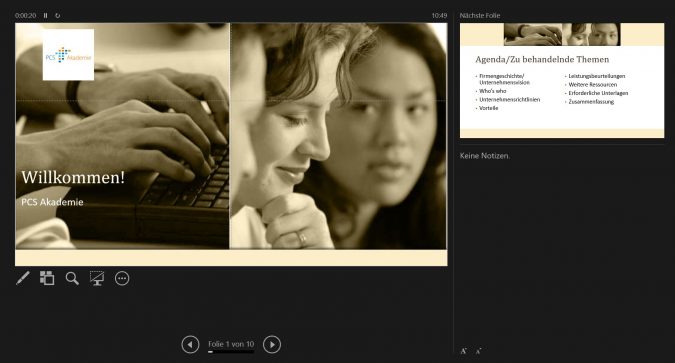Go to the previous slide
The image size is (675, 363).
(x=190, y=344)
